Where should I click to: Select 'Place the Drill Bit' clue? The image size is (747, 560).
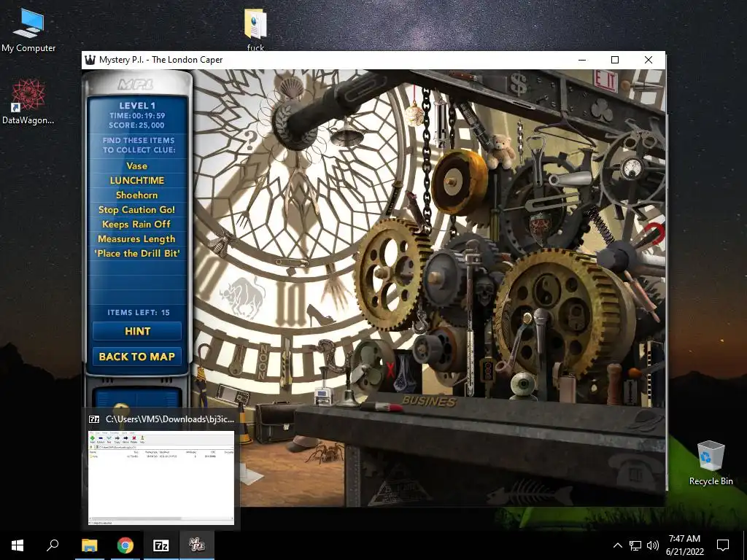click(136, 253)
